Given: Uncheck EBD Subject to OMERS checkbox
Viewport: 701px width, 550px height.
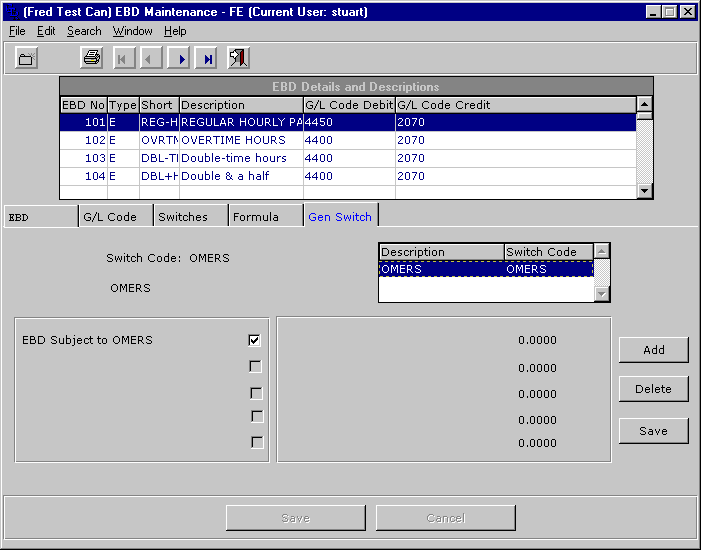Looking at the screenshot, I should pos(255,340).
